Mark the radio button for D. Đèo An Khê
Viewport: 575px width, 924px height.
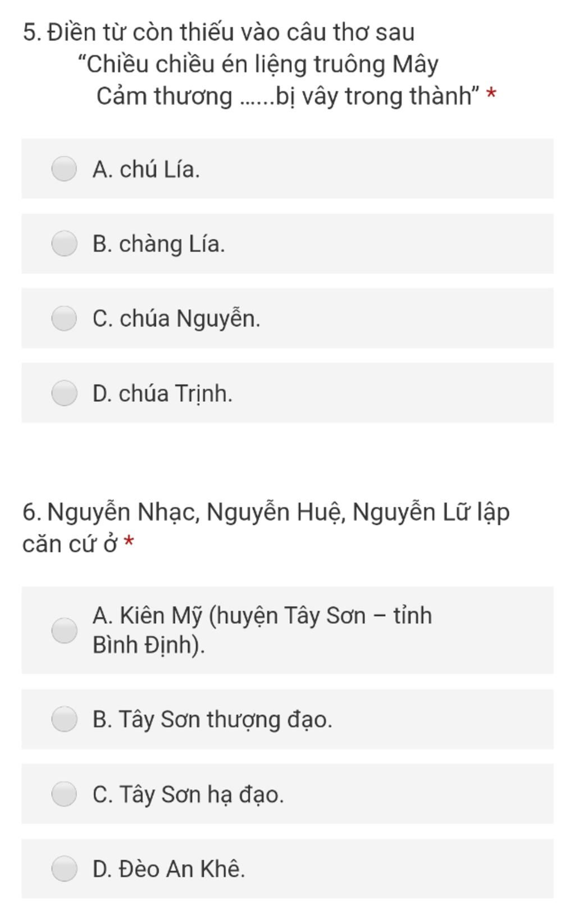pos(64,869)
